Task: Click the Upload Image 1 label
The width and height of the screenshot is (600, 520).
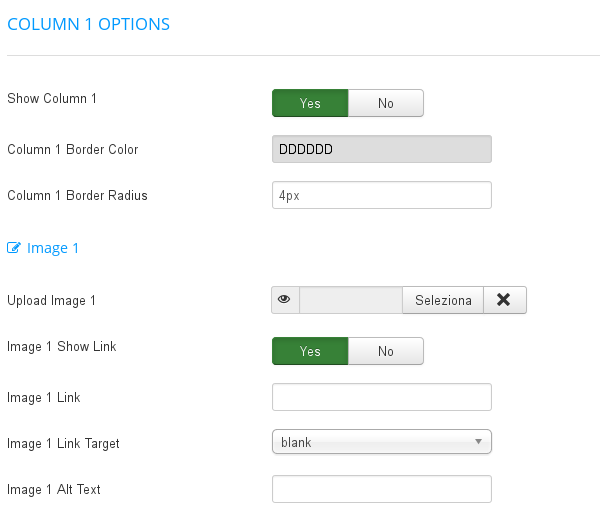Action: (x=51, y=300)
